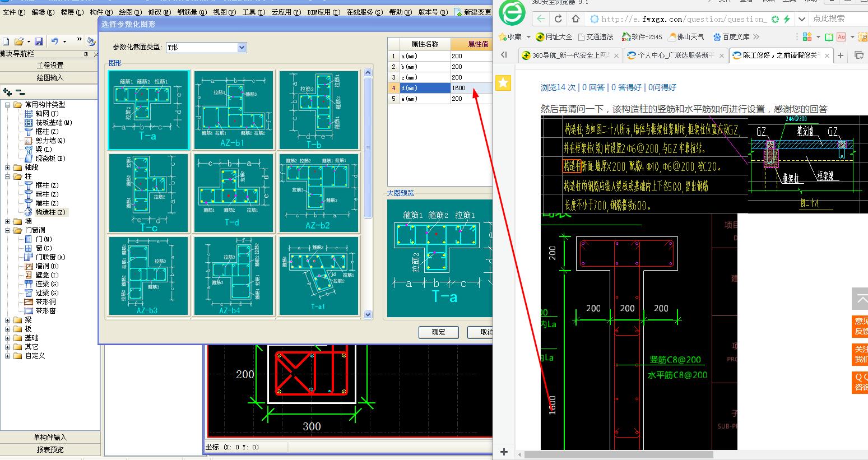This screenshot has height=460, width=868.
Task: Click the pin icon on 模块导航栏 panel
Action: point(86,54)
